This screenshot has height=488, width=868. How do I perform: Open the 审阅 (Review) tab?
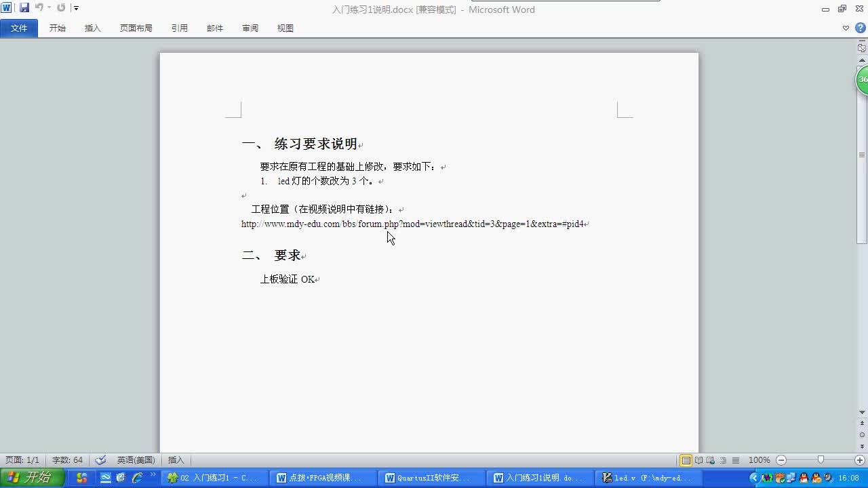(250, 28)
